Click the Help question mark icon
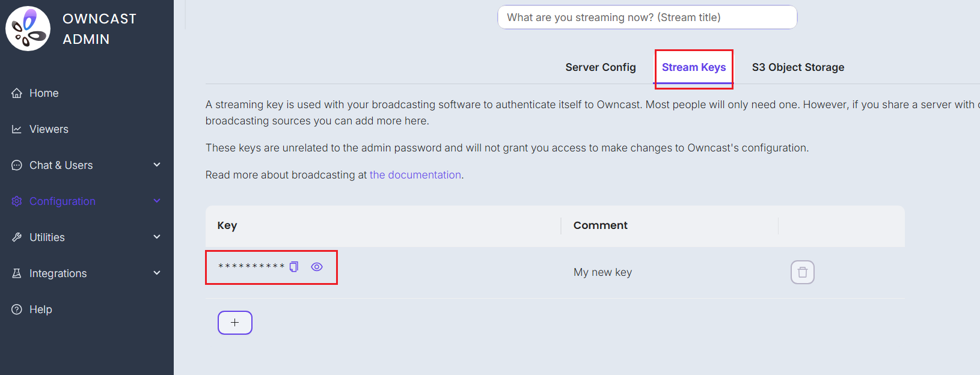The width and height of the screenshot is (980, 375). pos(17,309)
